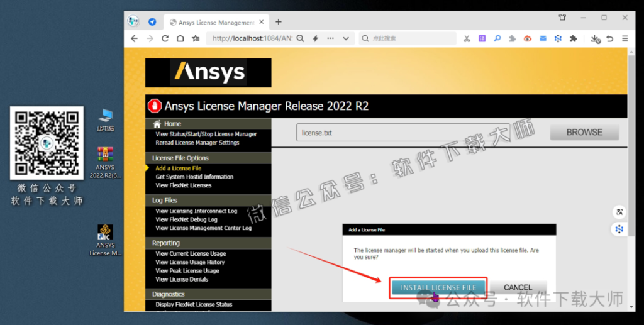Click the lightning speed mode icon
644x325 pixels.
(316, 38)
